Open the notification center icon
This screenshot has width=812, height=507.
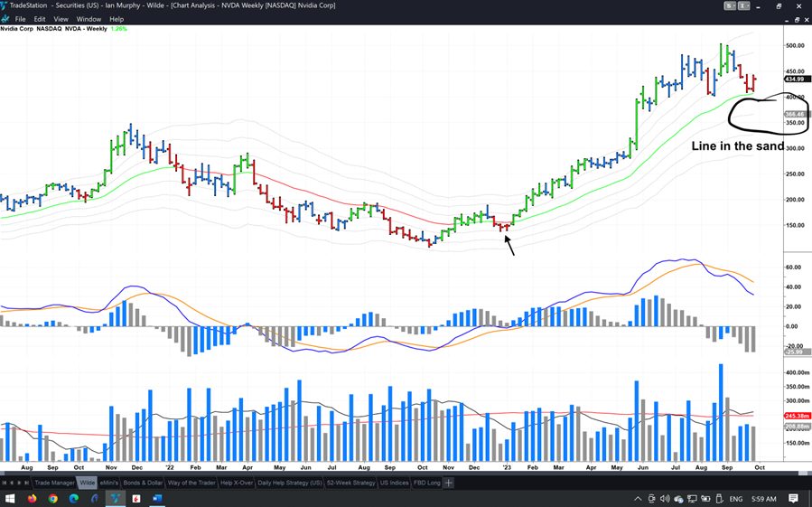tap(794, 498)
